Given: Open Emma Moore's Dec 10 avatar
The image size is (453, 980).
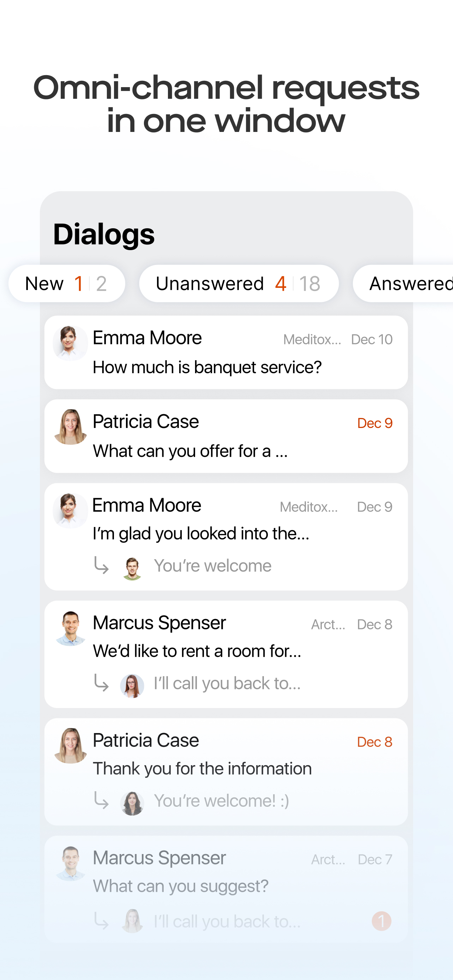Looking at the screenshot, I should click(x=70, y=343).
